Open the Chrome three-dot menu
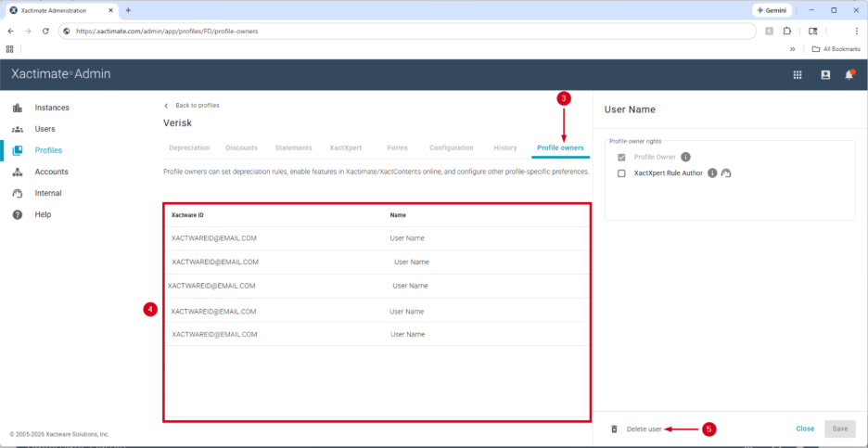The height and width of the screenshot is (448, 868). pyautogui.click(x=856, y=32)
